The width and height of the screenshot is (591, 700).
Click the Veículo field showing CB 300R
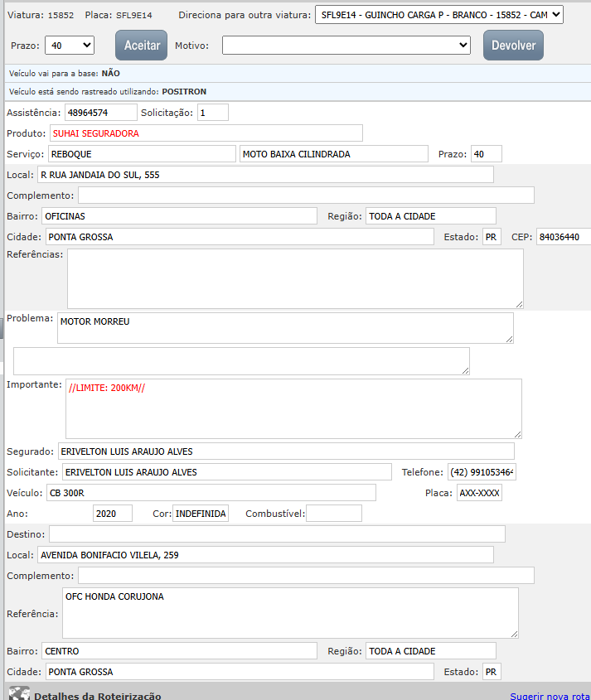pos(211,493)
